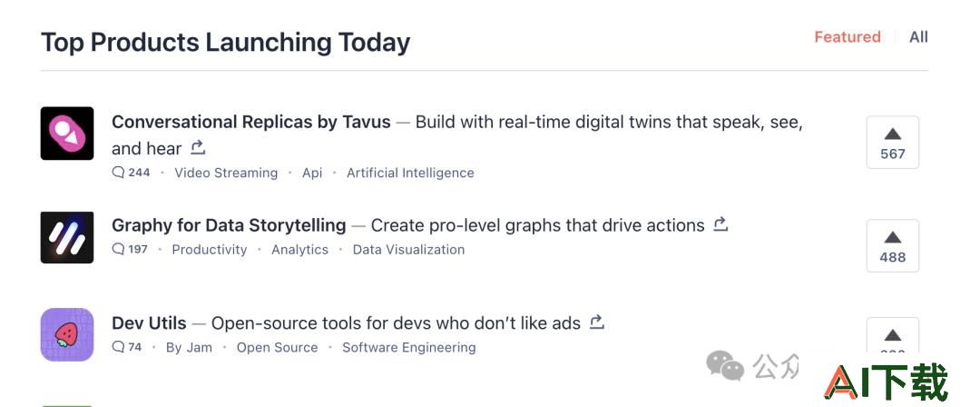Select the Open Source topic tag
This screenshot has height=407, width=980.
(277, 348)
